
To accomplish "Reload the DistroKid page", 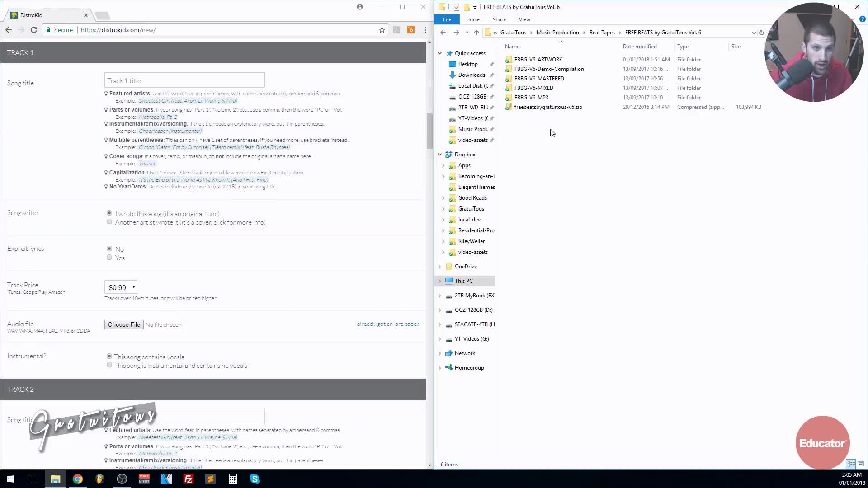I will (34, 30).
